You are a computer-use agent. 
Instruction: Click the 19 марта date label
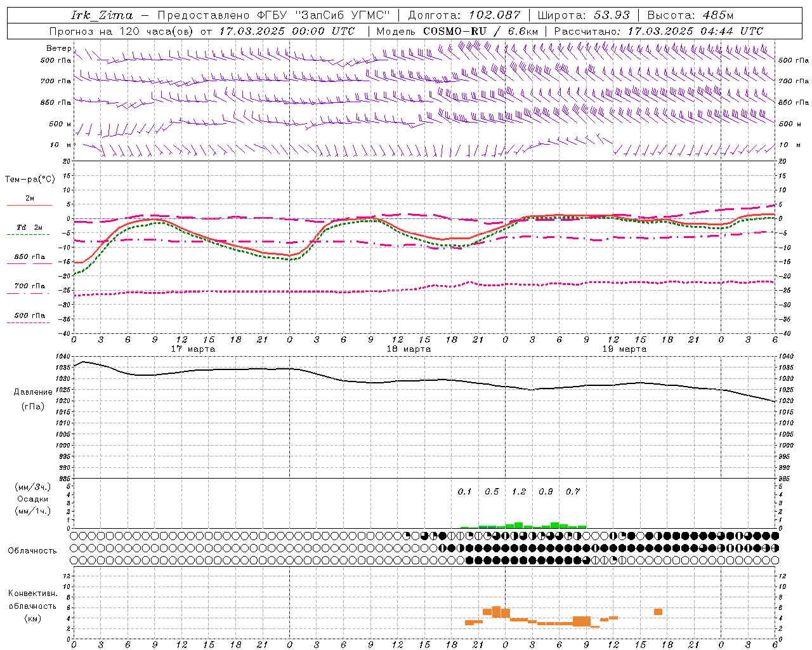coord(624,349)
